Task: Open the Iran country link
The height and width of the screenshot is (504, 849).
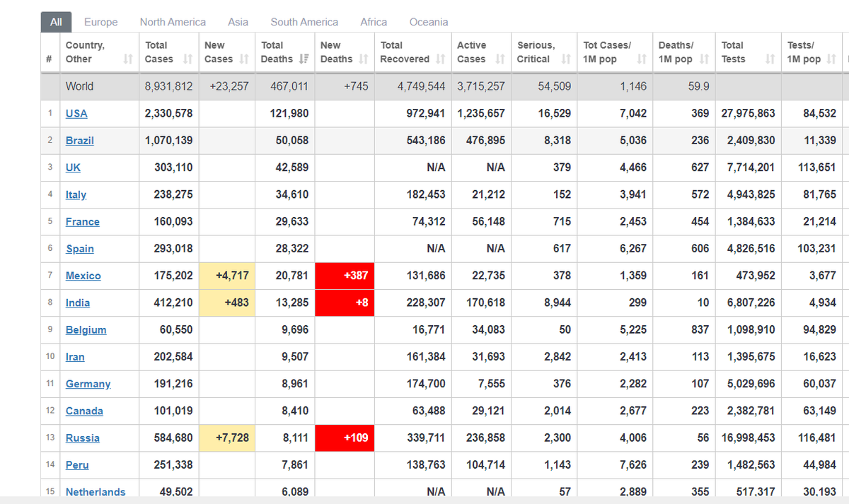Action: click(75, 357)
